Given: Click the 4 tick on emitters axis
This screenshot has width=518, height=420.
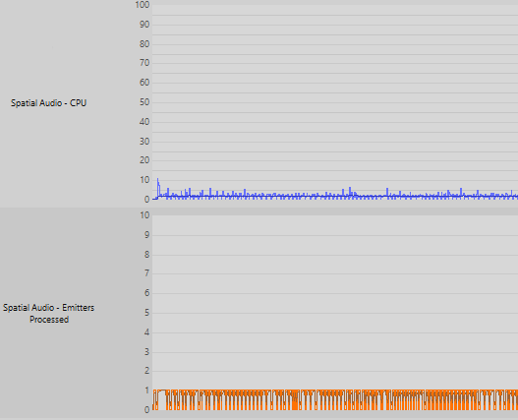Looking at the screenshot, I should [x=147, y=332].
